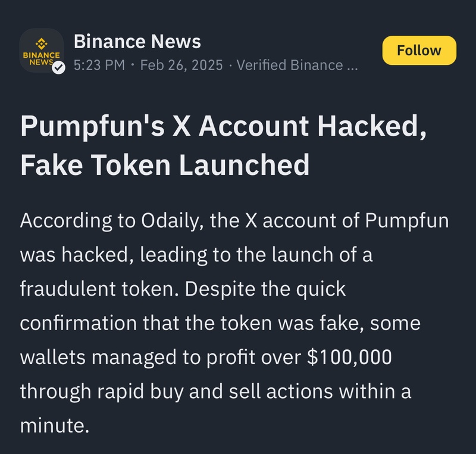Click the Binance News avatar logo
The height and width of the screenshot is (454, 476).
pyautogui.click(x=41, y=51)
